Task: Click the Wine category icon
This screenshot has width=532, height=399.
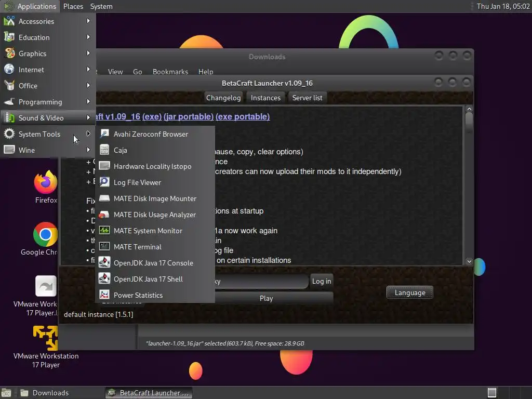Action: click(x=9, y=150)
